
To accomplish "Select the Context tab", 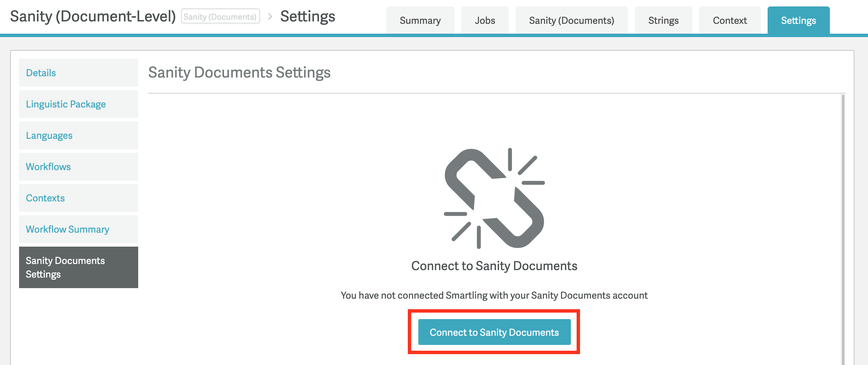I will pos(730,20).
